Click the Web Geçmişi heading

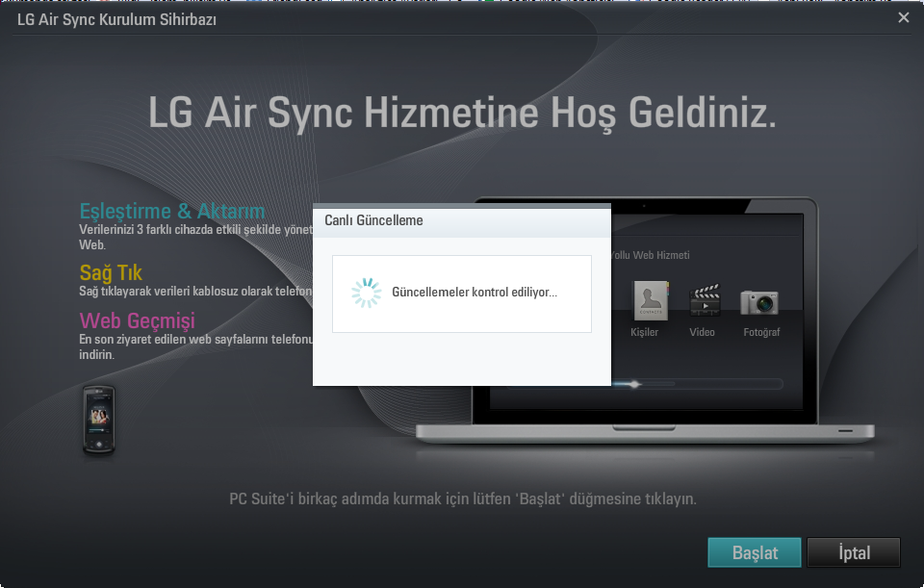tap(138, 320)
